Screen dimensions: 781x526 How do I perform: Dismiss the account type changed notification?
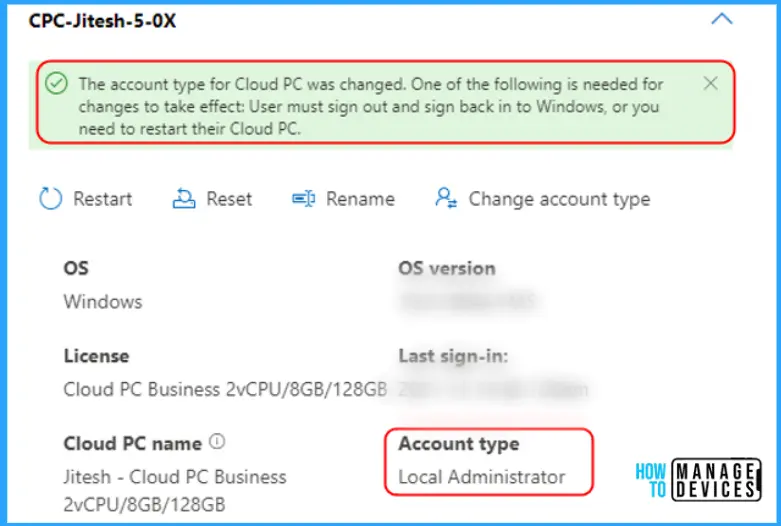[710, 84]
